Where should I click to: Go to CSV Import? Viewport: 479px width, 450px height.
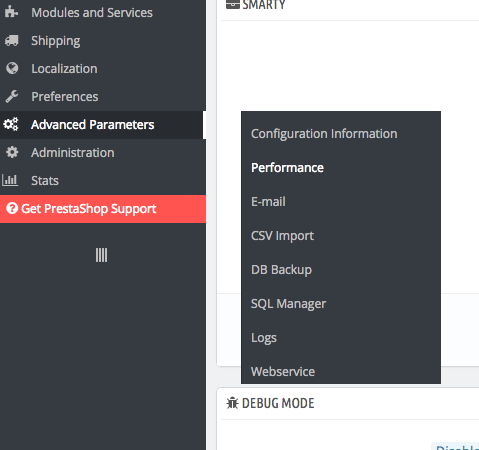[x=282, y=236]
